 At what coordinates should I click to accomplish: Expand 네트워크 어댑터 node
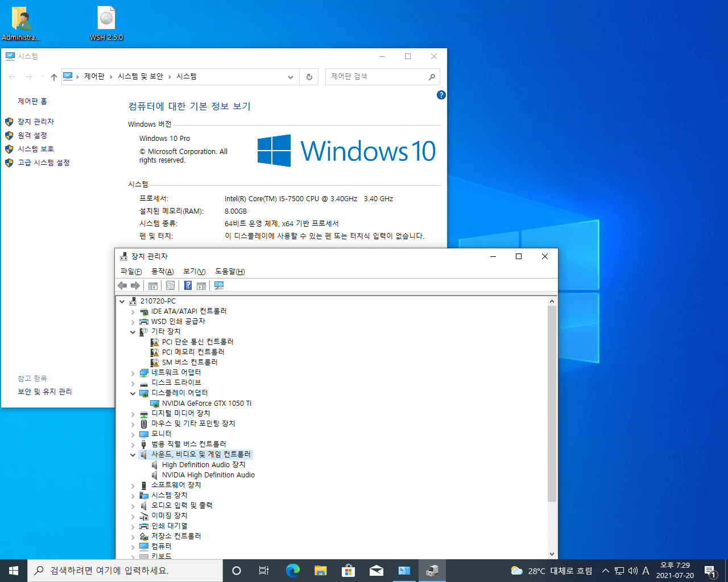click(133, 373)
